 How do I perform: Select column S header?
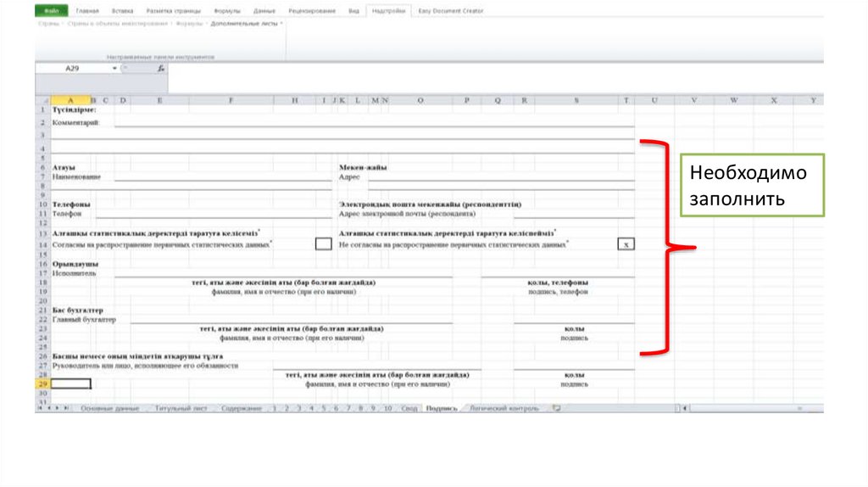pos(576,100)
